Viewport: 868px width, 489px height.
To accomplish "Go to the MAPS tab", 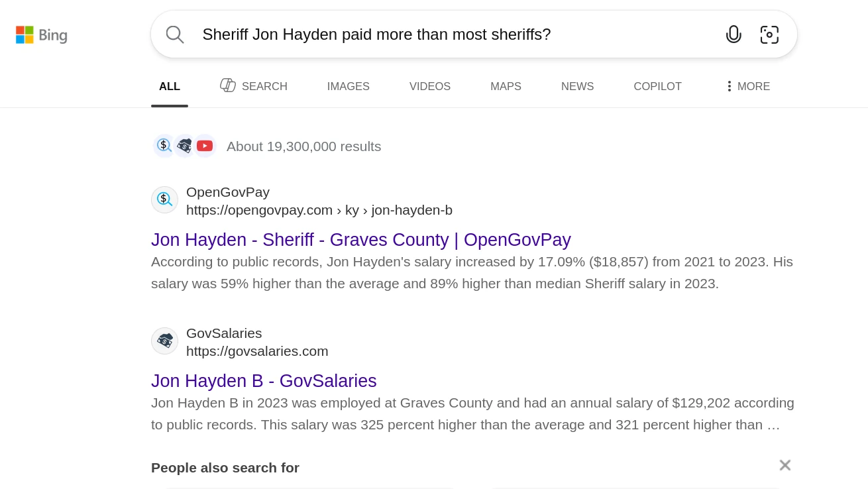I will coord(506,86).
